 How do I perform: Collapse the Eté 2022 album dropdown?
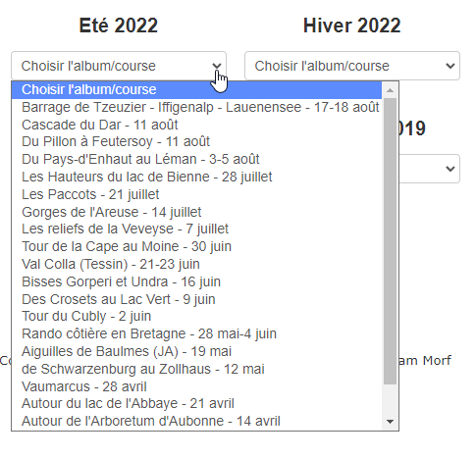119,66
